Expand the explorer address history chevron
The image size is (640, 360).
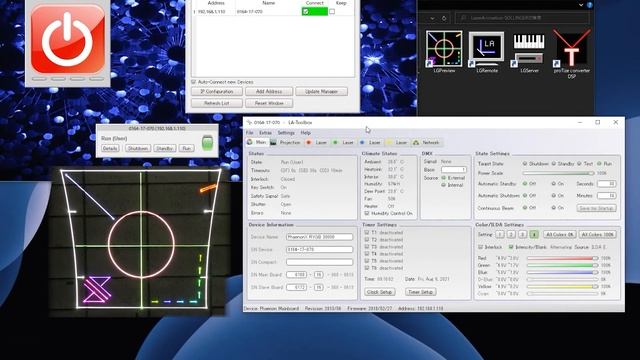pos(432,18)
